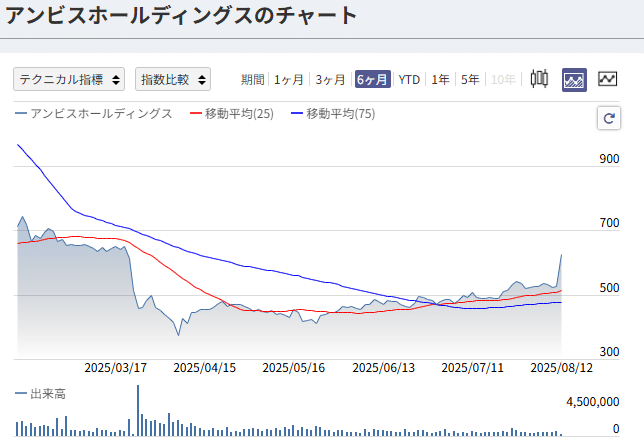
Task: Toggle 出来高 volume legend series
Action: click(x=40, y=394)
